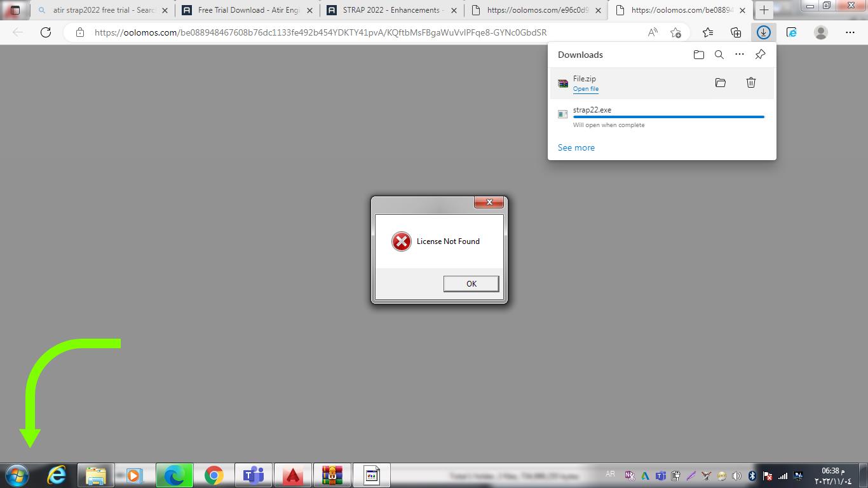Switch to Free Trial Download Atir tab

click(x=248, y=10)
